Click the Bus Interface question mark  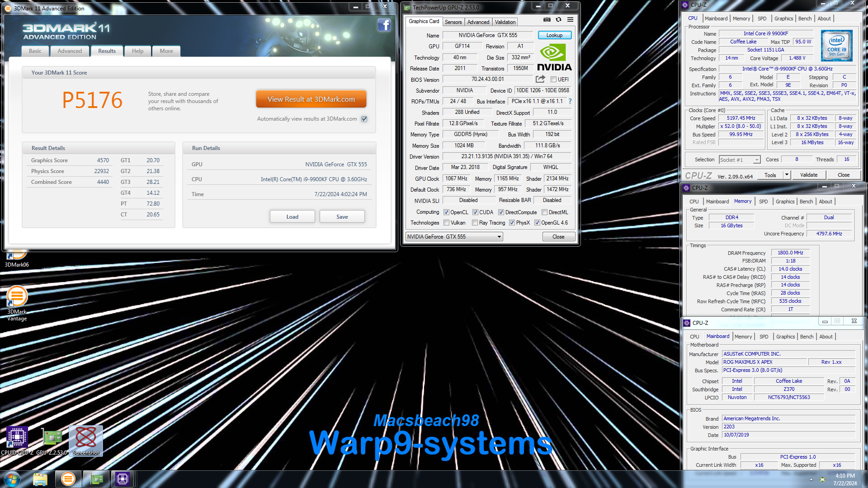coord(570,101)
